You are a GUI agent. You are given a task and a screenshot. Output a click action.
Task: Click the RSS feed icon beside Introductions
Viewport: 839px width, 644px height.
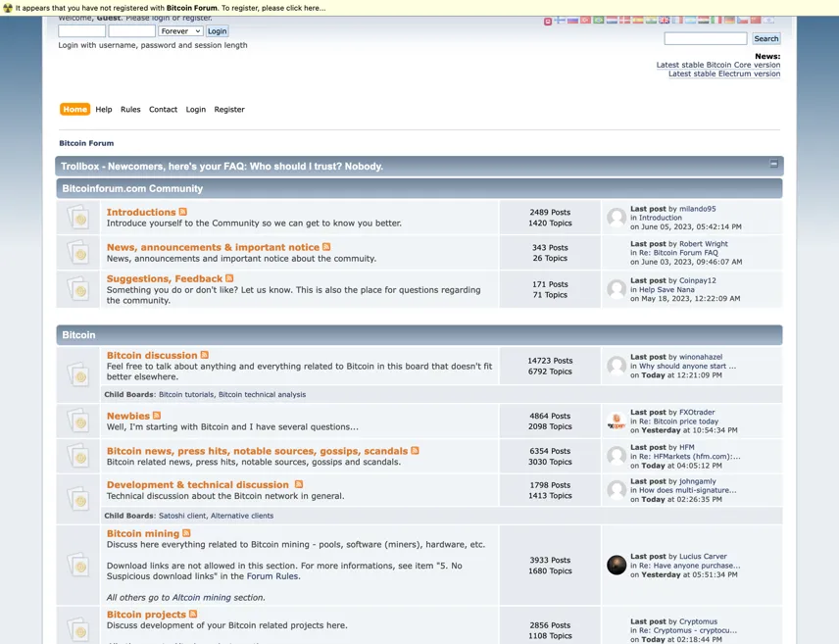[x=183, y=212]
